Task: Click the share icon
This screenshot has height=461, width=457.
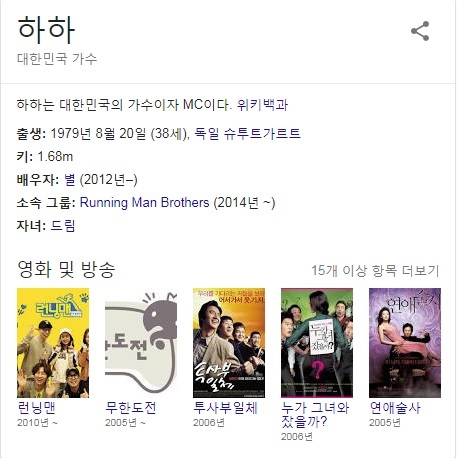Action: click(420, 31)
